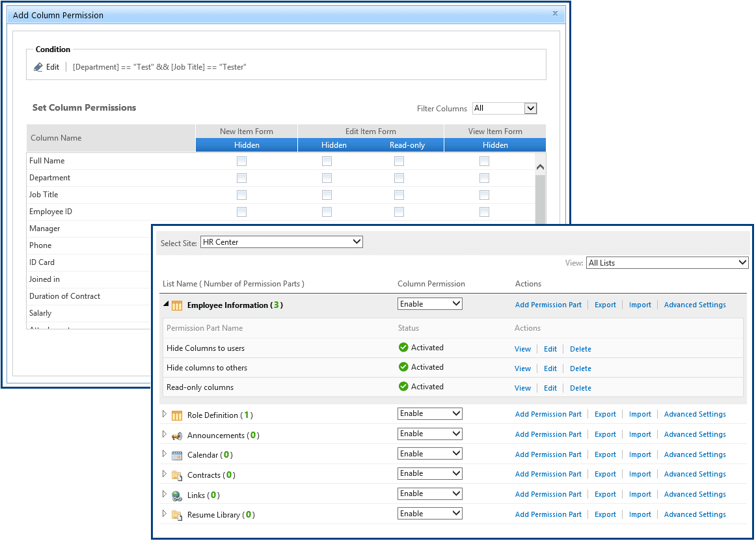Check Job Title hidden in New Item Form
The height and width of the screenshot is (541, 756).
point(241,195)
